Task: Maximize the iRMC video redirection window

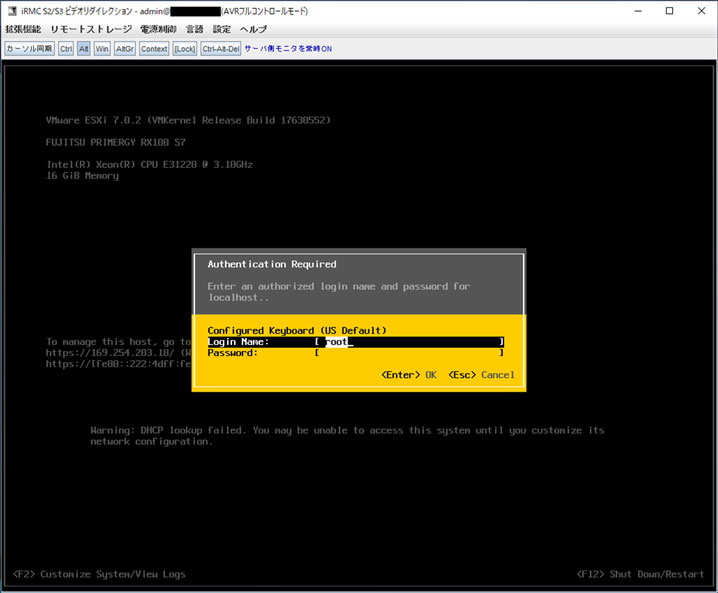Action: click(x=669, y=11)
